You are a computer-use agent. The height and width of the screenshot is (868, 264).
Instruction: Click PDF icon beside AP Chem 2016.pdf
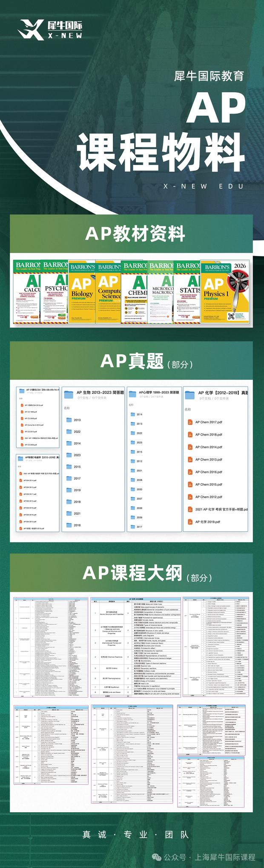click(x=190, y=472)
